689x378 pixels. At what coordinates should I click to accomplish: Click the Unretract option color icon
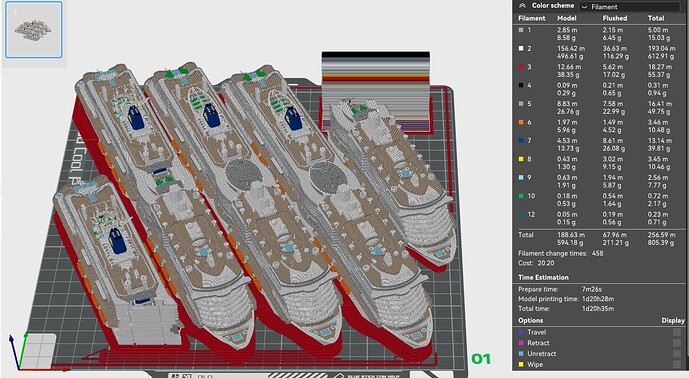point(521,354)
